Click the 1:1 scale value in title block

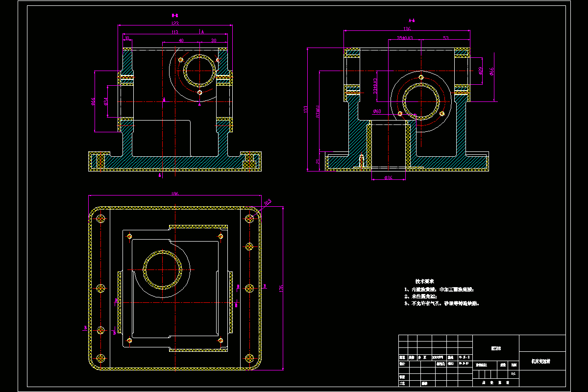click(513, 374)
